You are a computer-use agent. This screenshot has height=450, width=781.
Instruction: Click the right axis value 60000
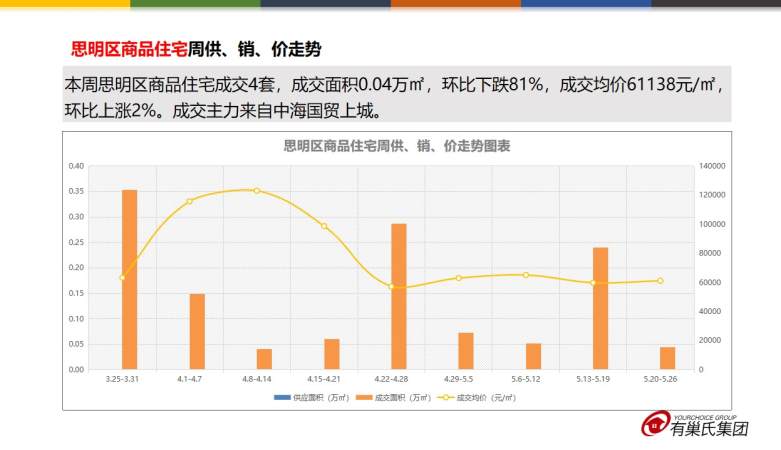(710, 282)
